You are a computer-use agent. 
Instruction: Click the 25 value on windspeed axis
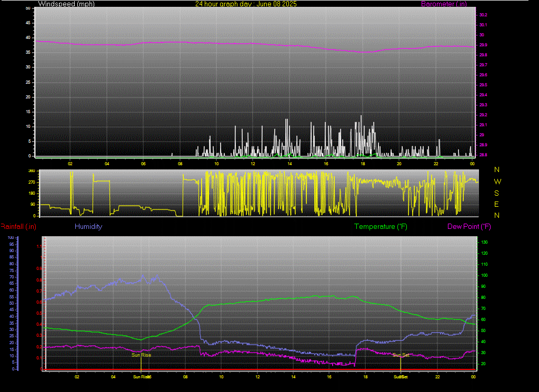tap(28, 82)
